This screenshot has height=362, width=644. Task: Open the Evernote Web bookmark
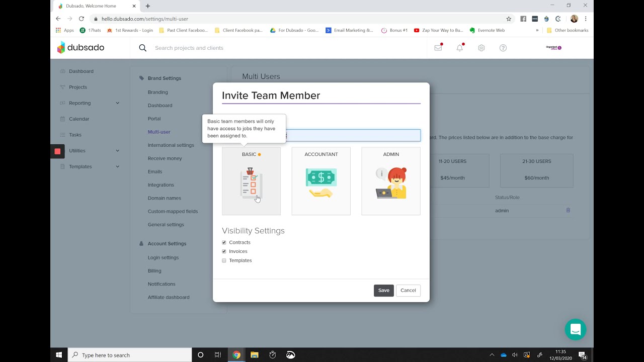point(487,30)
